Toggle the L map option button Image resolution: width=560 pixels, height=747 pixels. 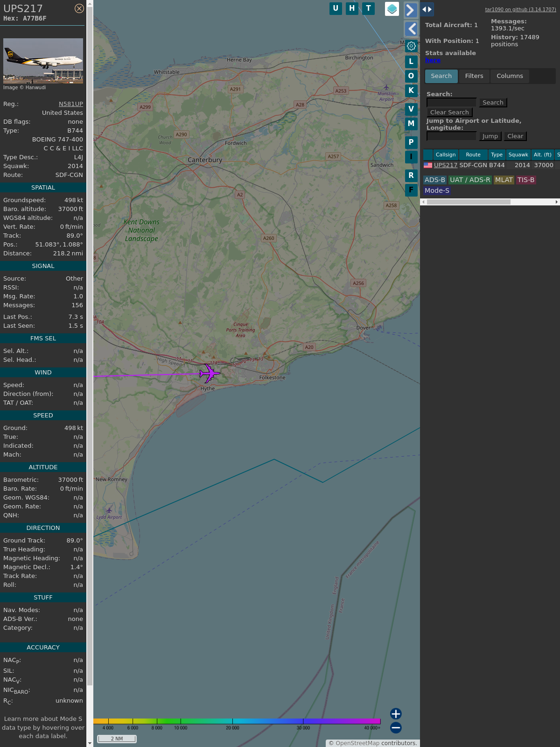[411, 62]
